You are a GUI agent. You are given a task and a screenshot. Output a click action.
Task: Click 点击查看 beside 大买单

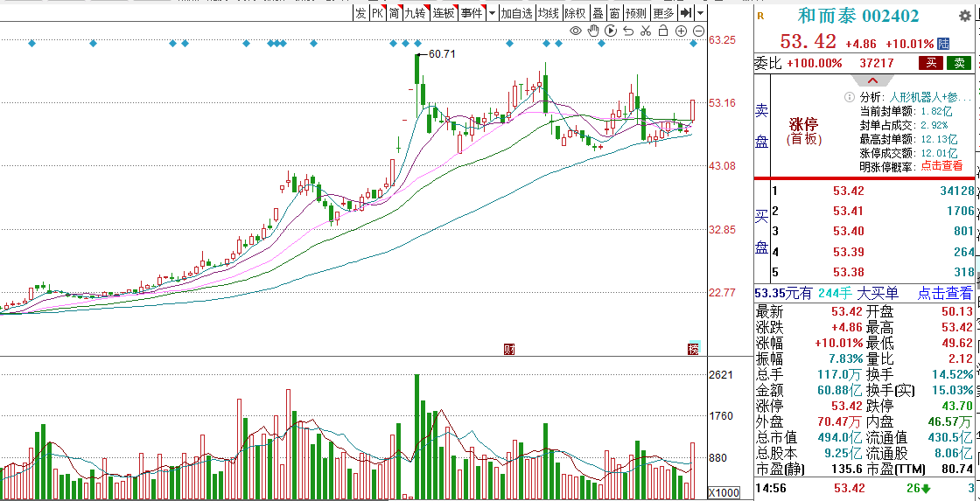click(x=944, y=293)
